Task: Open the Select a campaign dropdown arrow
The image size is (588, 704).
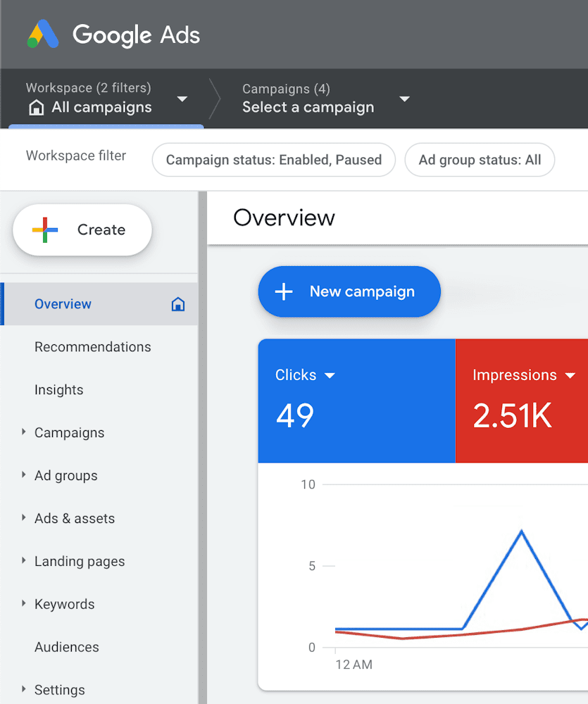Action: click(404, 99)
